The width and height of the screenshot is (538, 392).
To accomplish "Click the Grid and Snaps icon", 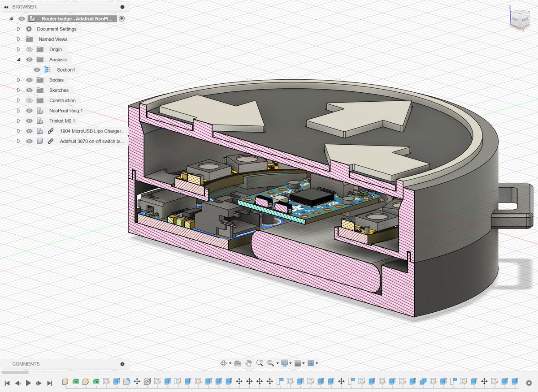I will [x=297, y=363].
